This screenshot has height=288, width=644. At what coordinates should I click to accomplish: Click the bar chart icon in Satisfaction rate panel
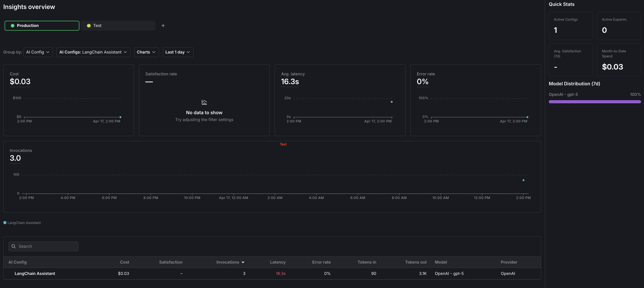click(204, 102)
